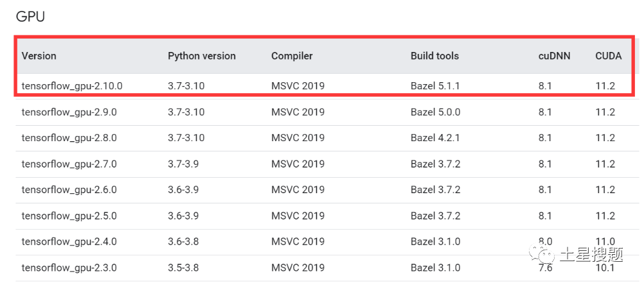644x283 pixels.
Task: Click the Python version column header
Action: [x=202, y=56]
